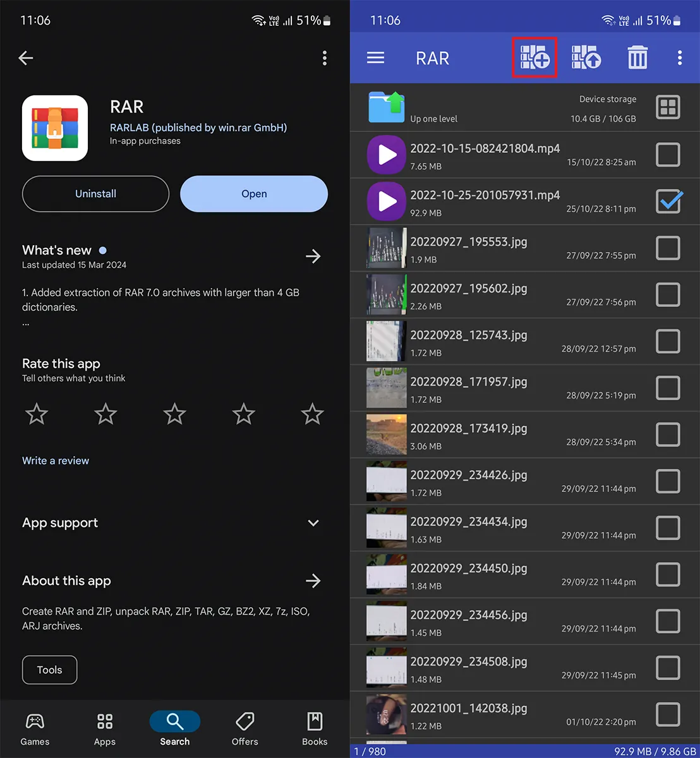This screenshot has height=758, width=700.
Task: Tap play icon of 2022-10-25-201057931.mp4
Action: (x=387, y=202)
